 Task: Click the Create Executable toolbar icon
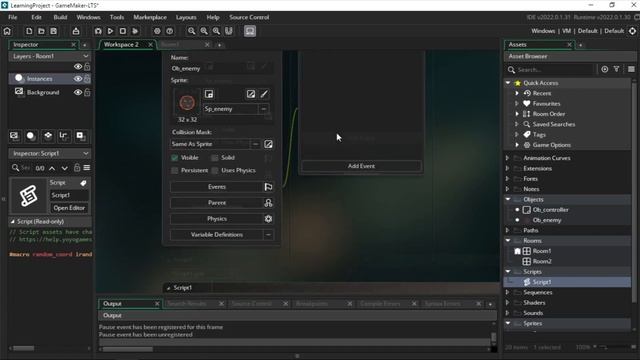[76, 31]
